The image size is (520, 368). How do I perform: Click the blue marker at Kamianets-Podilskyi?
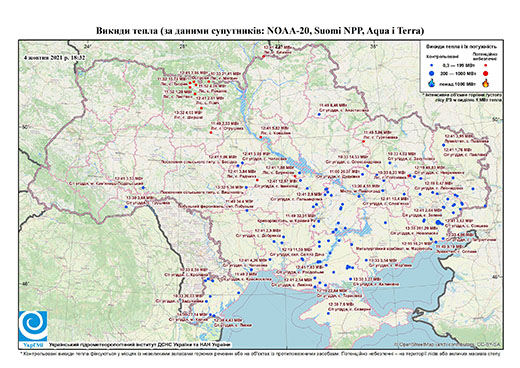coord(143,188)
